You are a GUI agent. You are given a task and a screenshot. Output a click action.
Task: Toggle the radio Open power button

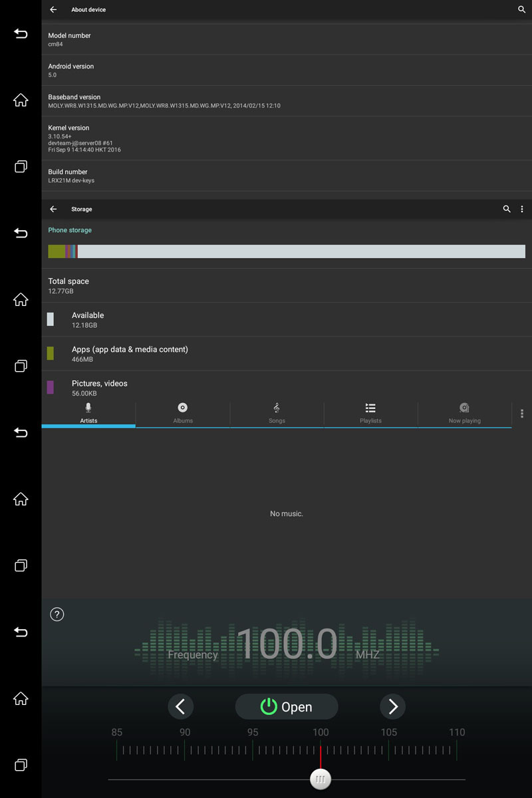point(287,706)
